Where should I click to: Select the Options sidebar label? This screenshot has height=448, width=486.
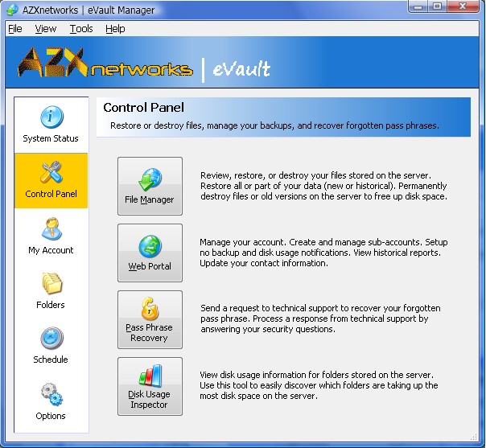(x=51, y=416)
